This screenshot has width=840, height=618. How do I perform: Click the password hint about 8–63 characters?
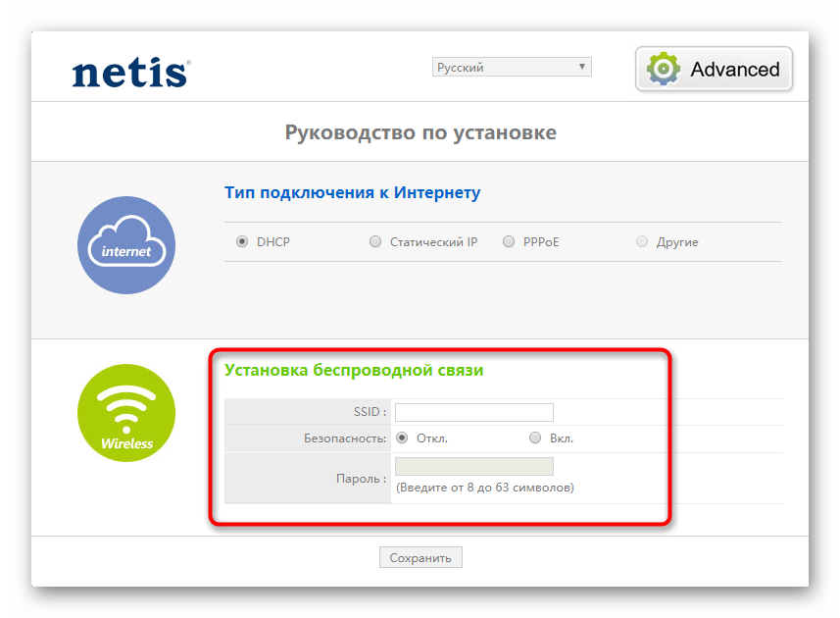pyautogui.click(x=484, y=488)
